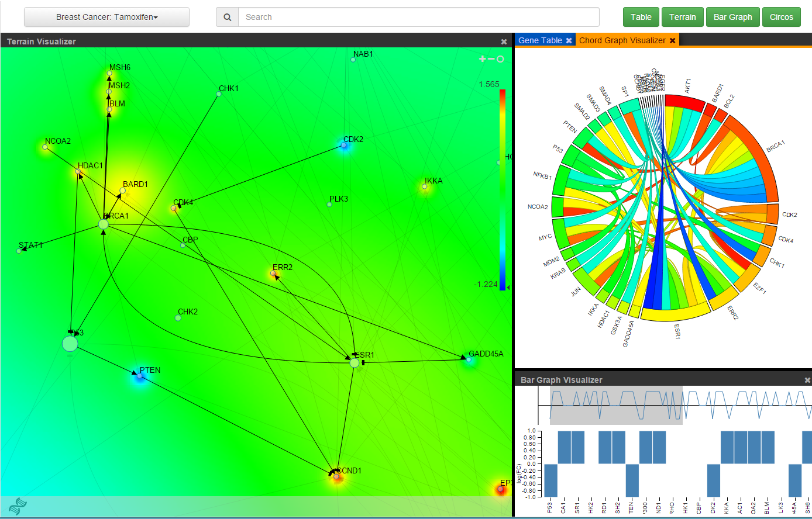Image resolution: width=812 pixels, height=519 pixels.
Task: Click the DNA helix logo at bottom left
Action: [x=18, y=506]
